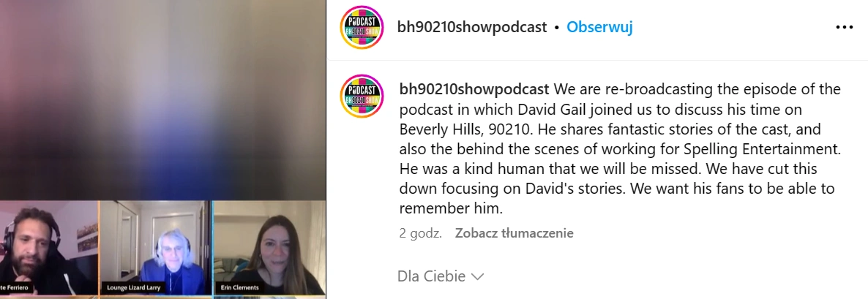This screenshot has height=299, width=868.
Task: Click the Lounge Lizard Larry name label
Action: click(134, 288)
